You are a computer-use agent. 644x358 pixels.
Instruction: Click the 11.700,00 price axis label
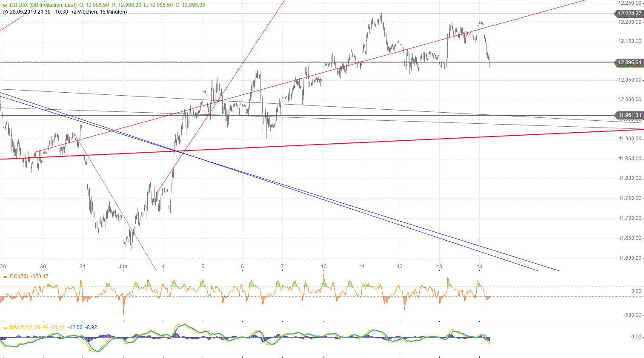tap(630, 218)
